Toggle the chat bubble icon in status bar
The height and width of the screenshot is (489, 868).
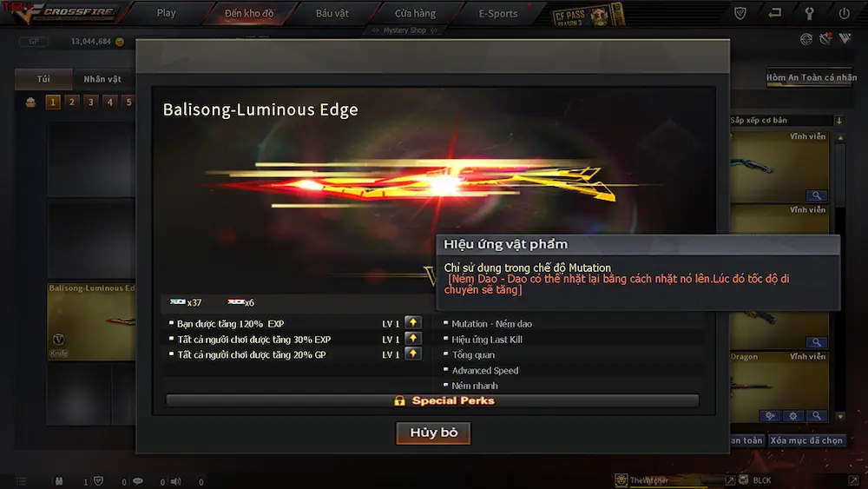[x=138, y=481]
